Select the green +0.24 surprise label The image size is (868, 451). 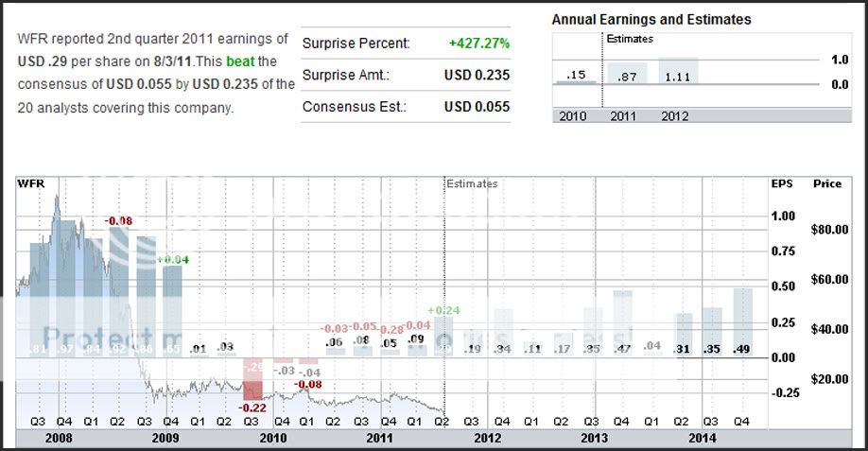443,310
